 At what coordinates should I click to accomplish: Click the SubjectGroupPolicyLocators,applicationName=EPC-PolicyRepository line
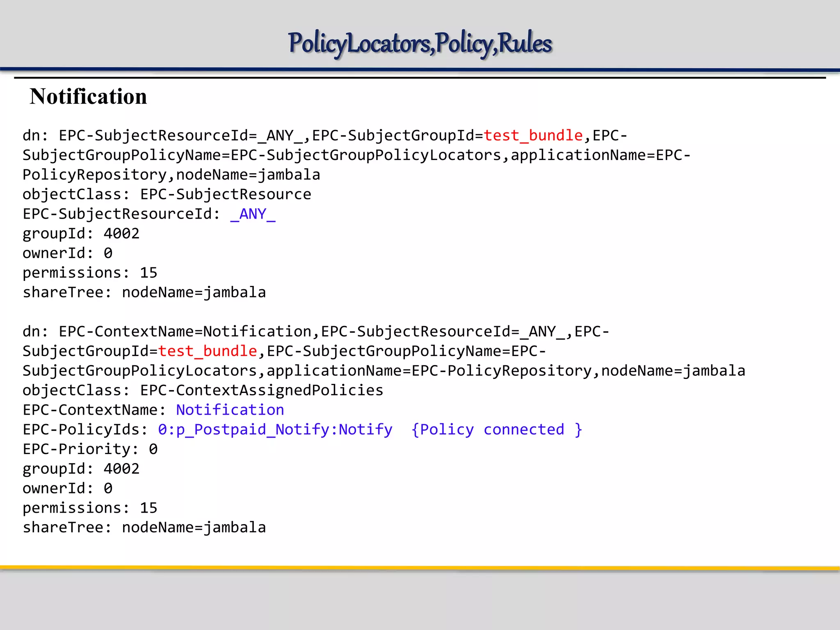384,371
